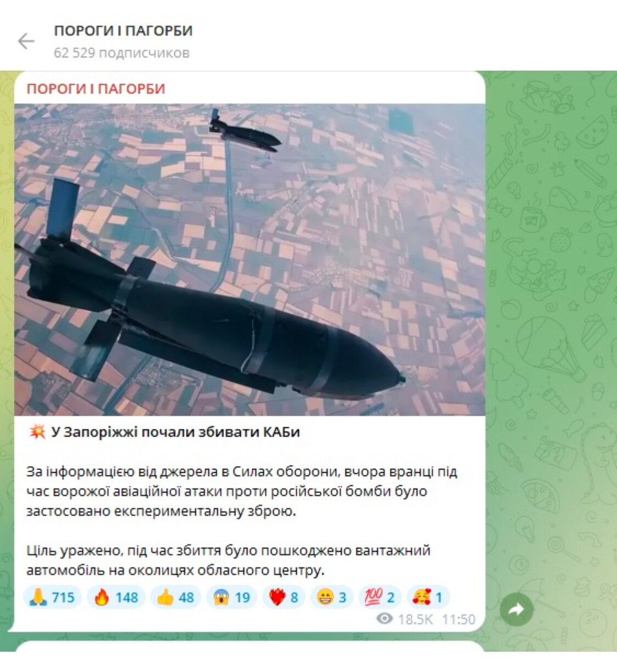Click the 62 529 подписчиков subscriber count
This screenshot has width=617, height=672.
pos(122,53)
